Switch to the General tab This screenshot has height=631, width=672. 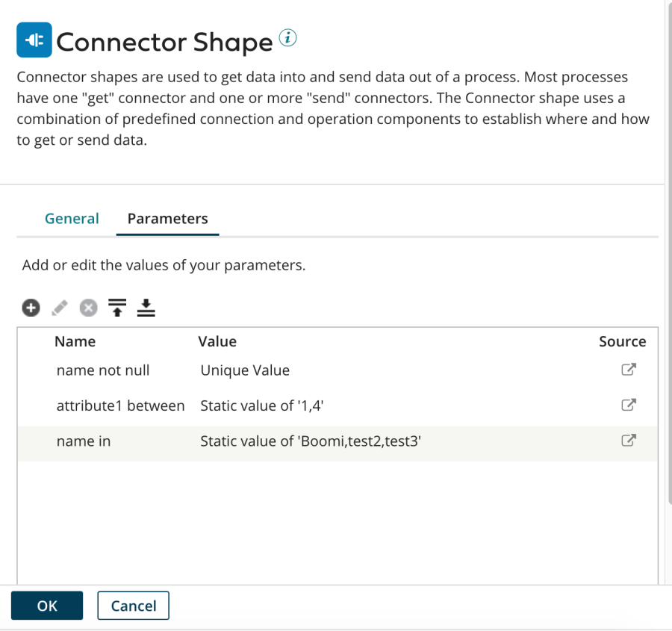click(72, 219)
